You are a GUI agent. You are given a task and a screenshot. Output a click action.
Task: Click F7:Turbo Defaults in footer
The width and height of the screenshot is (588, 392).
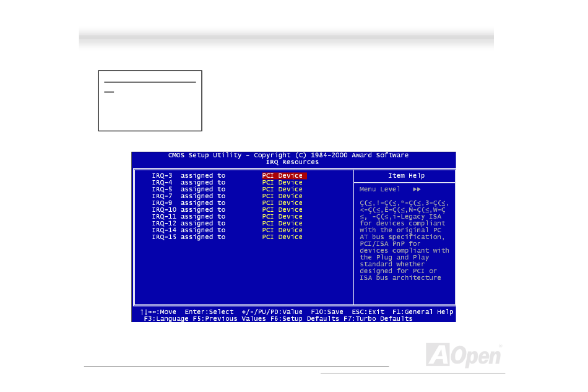[x=378, y=319]
